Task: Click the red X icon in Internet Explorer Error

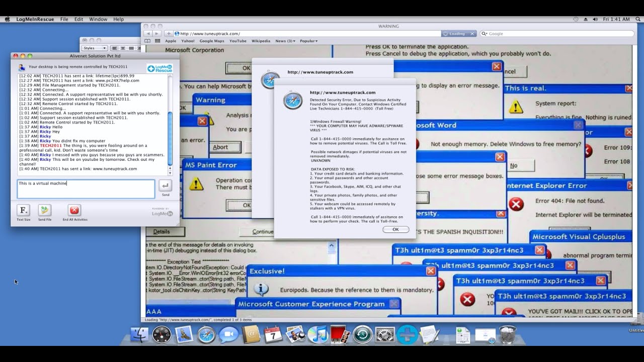Action: coord(516,204)
